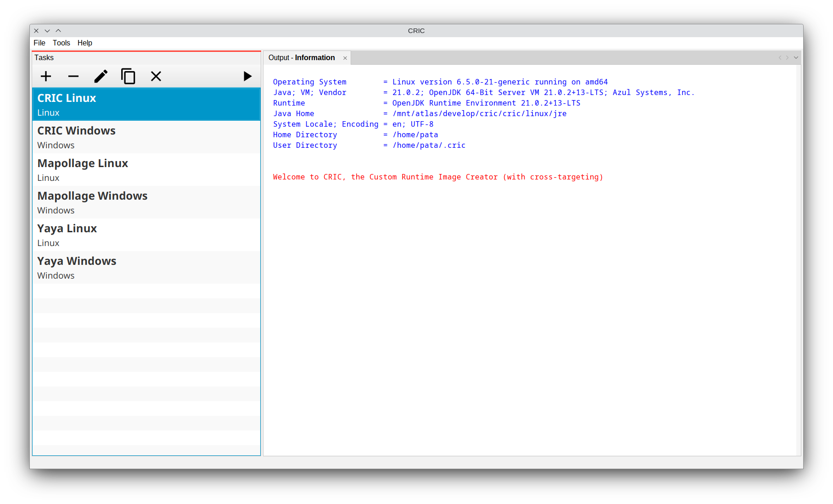Run the selected task with play icon
Viewport: 833px width, 504px height.
[x=247, y=76]
